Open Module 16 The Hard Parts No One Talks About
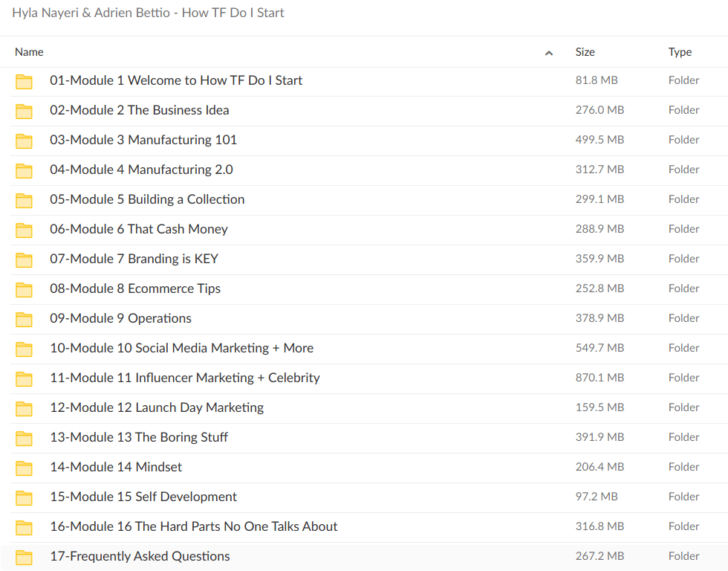Screen dimensions: 728x571 (193, 526)
